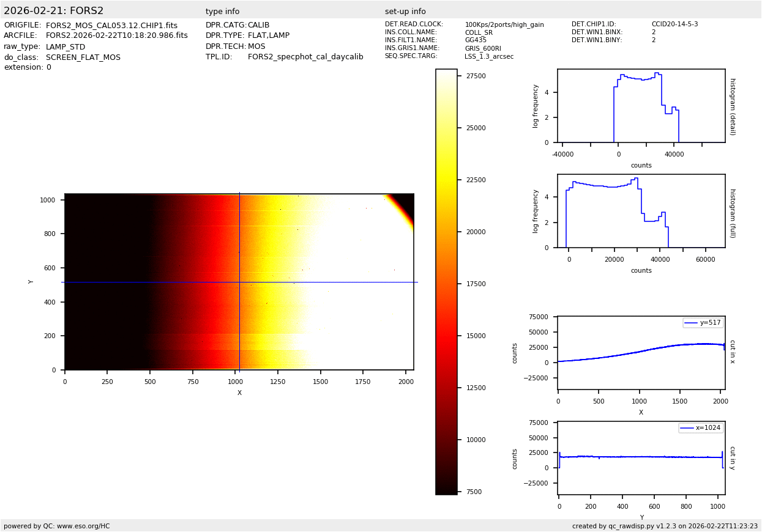The width and height of the screenshot is (762, 532).
Task: Click the vertical heat-map colorbar
Action: click(x=446, y=282)
